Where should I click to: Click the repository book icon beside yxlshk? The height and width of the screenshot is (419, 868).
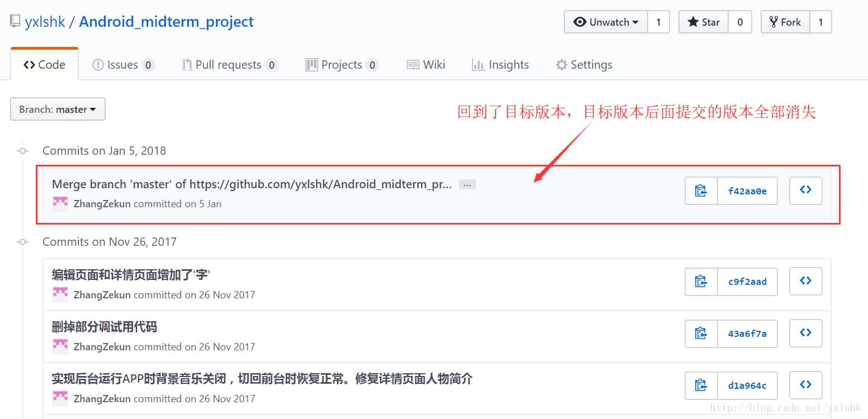click(x=15, y=22)
